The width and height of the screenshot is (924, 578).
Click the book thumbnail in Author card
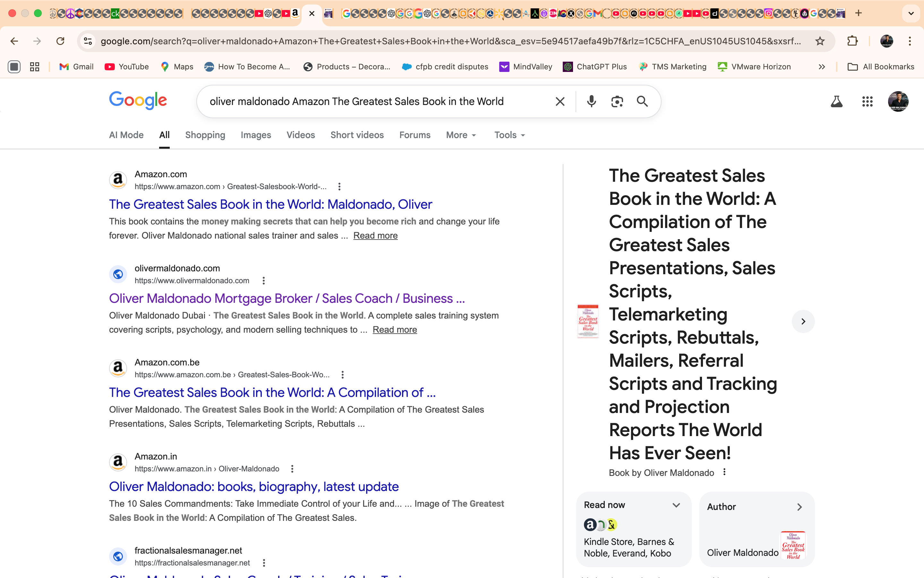click(793, 546)
